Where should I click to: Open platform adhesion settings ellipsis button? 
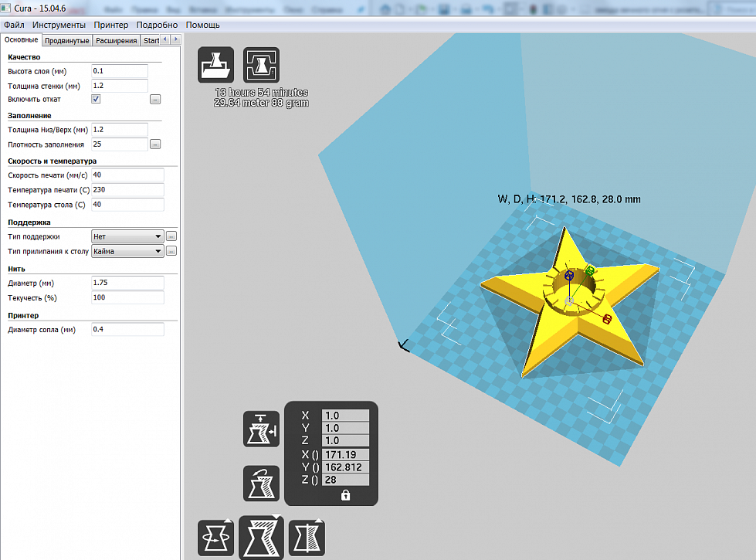pyautogui.click(x=171, y=251)
